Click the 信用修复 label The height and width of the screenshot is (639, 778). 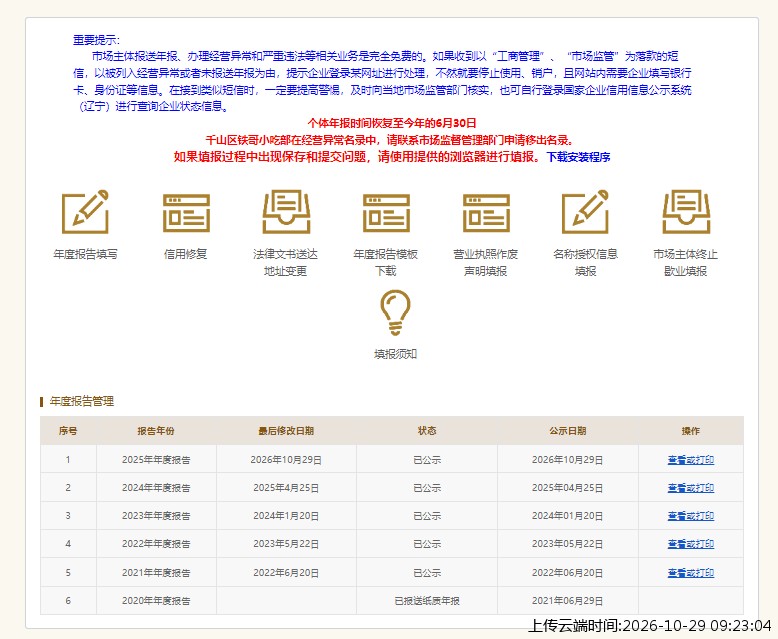coord(186,254)
